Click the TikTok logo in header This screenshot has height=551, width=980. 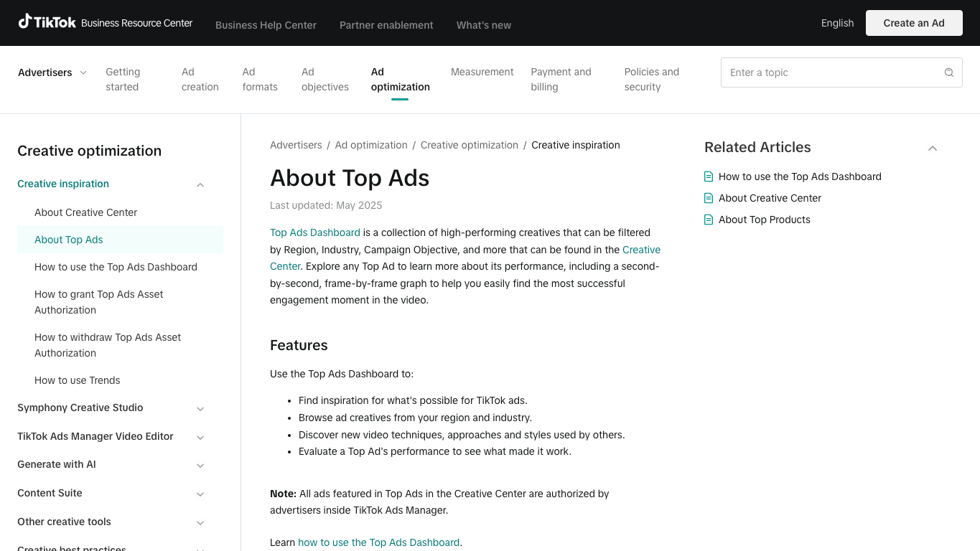point(47,22)
